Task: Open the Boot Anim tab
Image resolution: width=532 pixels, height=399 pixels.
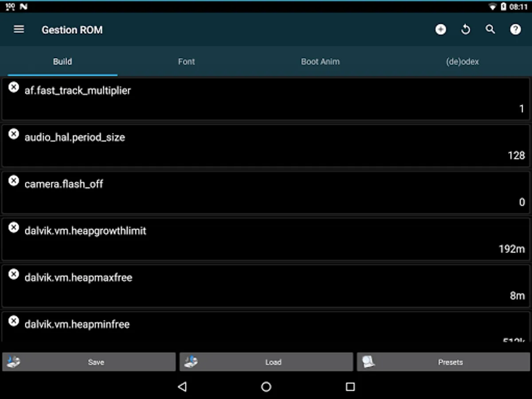Action: pyautogui.click(x=320, y=62)
